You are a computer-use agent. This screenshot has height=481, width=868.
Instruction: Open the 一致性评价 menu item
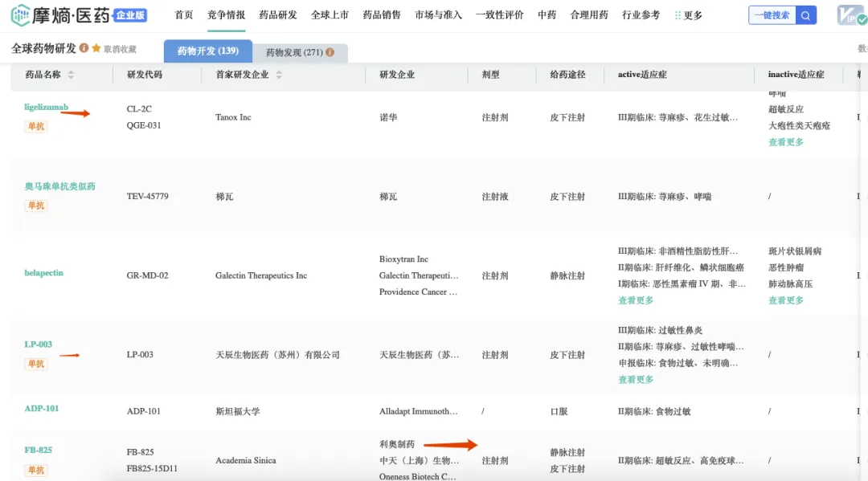(499, 15)
